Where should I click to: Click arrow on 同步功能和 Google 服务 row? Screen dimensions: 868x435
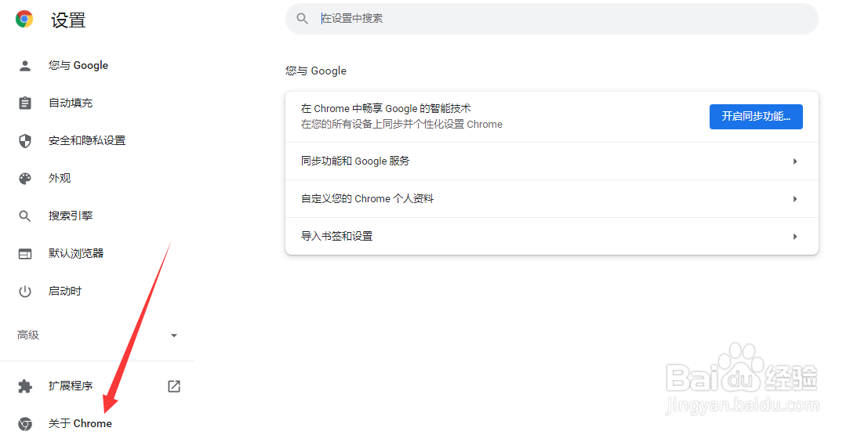tap(795, 161)
